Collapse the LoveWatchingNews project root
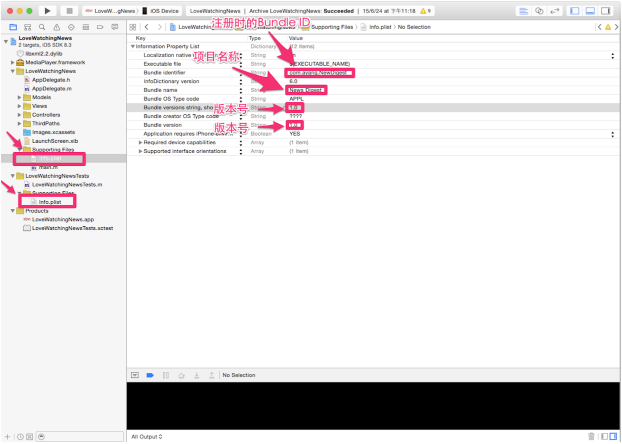The image size is (622, 444). pyautogui.click(x=6, y=41)
